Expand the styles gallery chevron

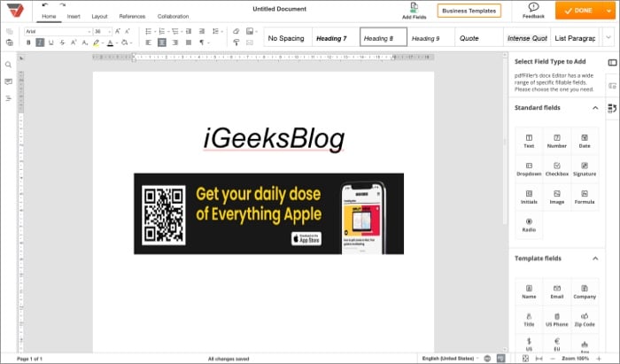608,37
